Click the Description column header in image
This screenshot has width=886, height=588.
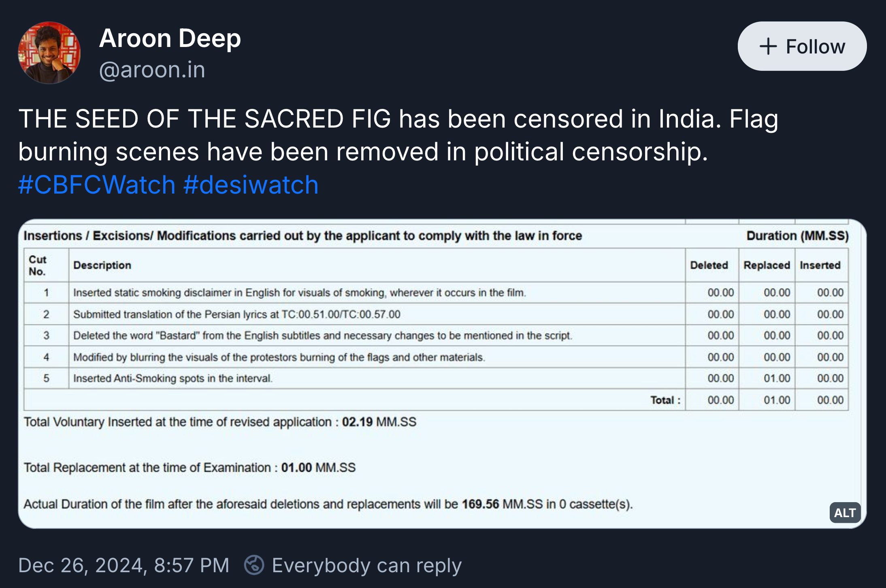tap(102, 265)
